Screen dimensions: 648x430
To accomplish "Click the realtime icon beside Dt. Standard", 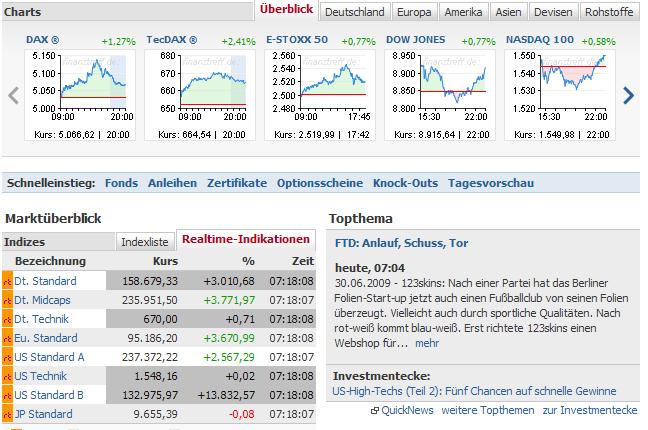I will 7,281.
